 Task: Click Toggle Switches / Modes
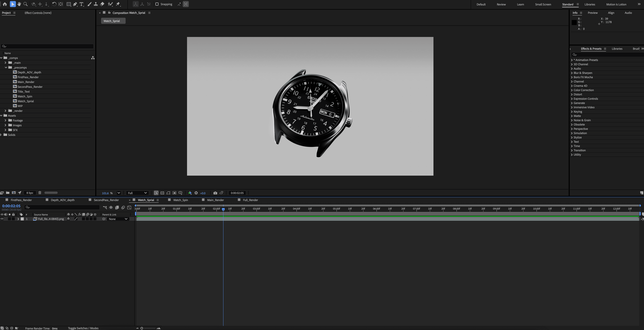[83, 328]
